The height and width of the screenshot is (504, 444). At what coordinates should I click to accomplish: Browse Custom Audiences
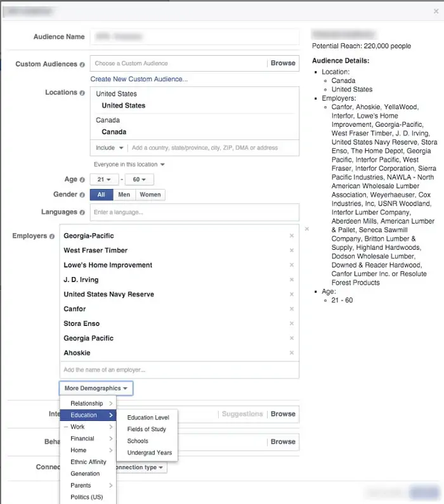[283, 63]
